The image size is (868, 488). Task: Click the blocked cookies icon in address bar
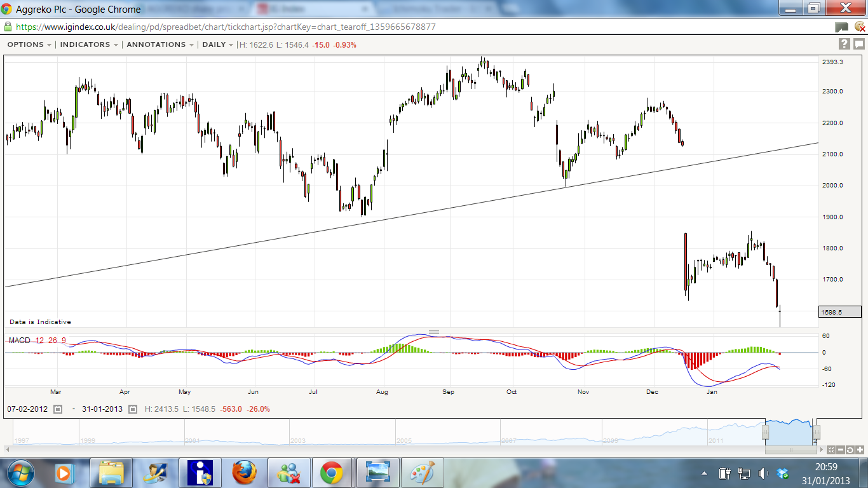(859, 27)
